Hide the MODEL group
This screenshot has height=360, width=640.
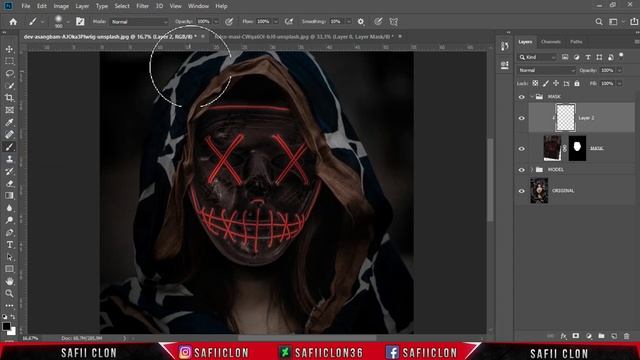(522, 170)
